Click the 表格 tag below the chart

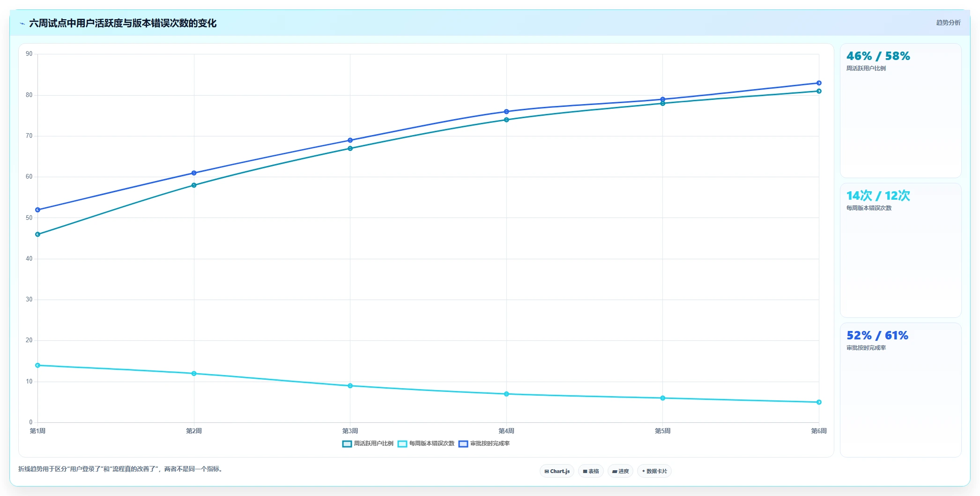[x=591, y=471]
